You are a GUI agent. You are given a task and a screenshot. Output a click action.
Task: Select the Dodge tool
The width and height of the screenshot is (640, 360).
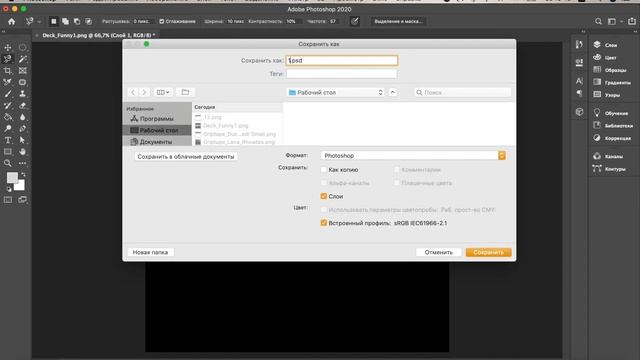(x=8, y=129)
